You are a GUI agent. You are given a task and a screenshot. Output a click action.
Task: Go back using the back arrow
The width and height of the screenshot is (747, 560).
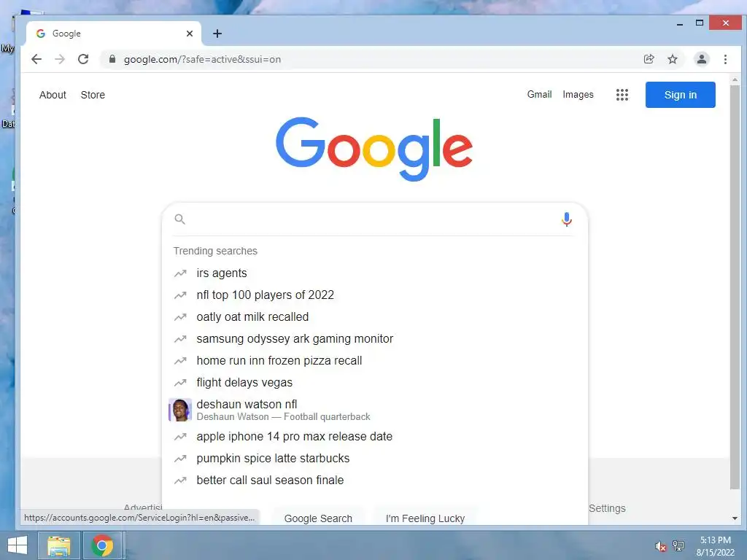tap(36, 59)
